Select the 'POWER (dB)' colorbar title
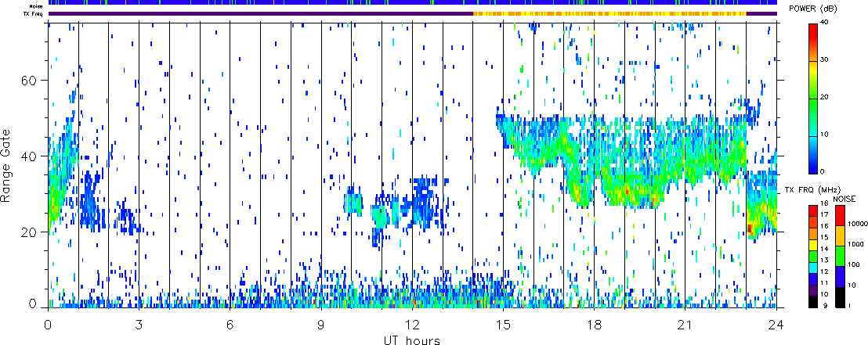 pos(812,8)
